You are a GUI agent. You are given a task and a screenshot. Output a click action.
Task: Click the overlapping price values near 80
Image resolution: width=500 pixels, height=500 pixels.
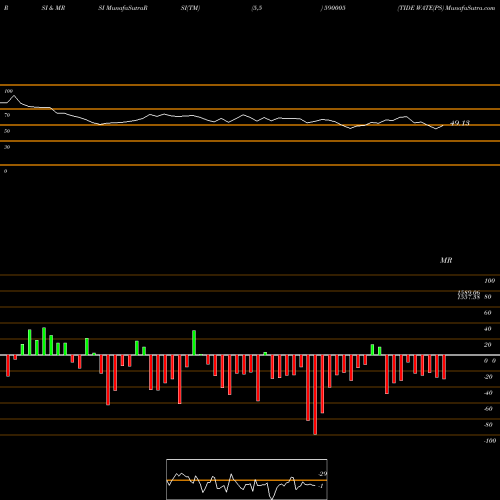point(468,295)
